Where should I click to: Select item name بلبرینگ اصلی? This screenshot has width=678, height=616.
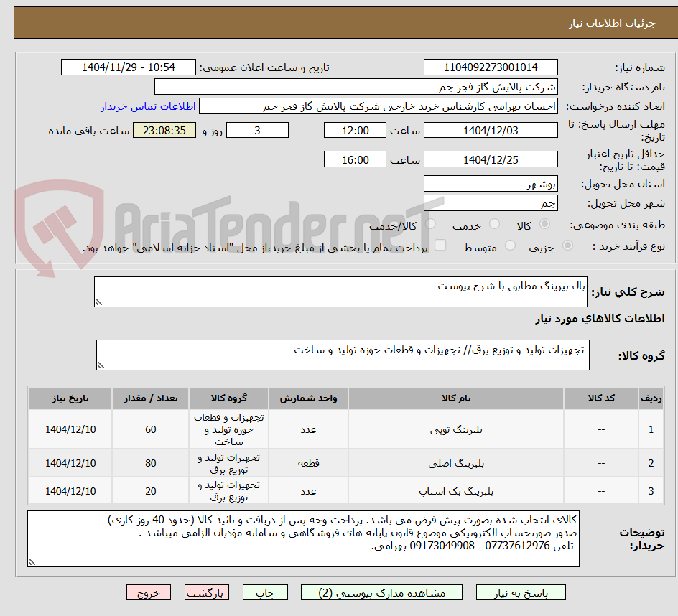(456, 463)
